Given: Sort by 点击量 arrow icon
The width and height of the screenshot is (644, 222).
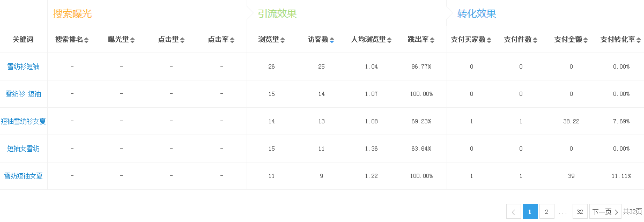Looking at the screenshot, I should 182,40.
